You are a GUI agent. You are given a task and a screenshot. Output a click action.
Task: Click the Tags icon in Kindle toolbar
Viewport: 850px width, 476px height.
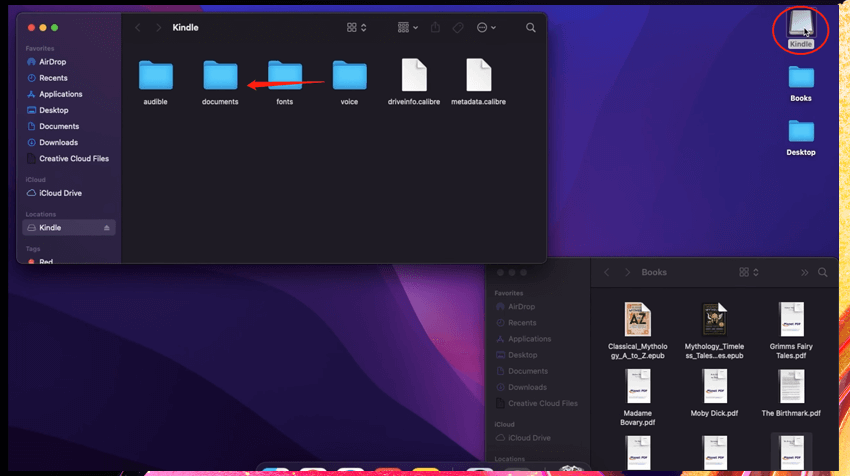[x=458, y=28]
